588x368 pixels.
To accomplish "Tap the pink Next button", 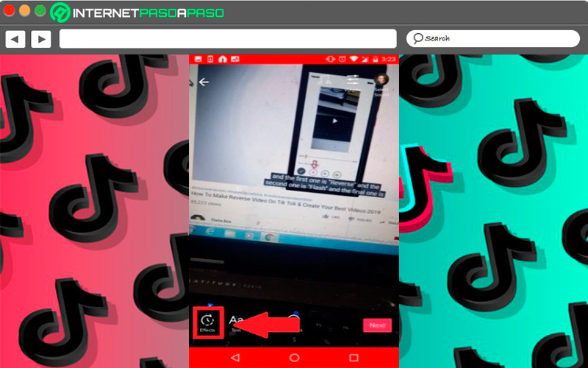I will pyautogui.click(x=377, y=325).
